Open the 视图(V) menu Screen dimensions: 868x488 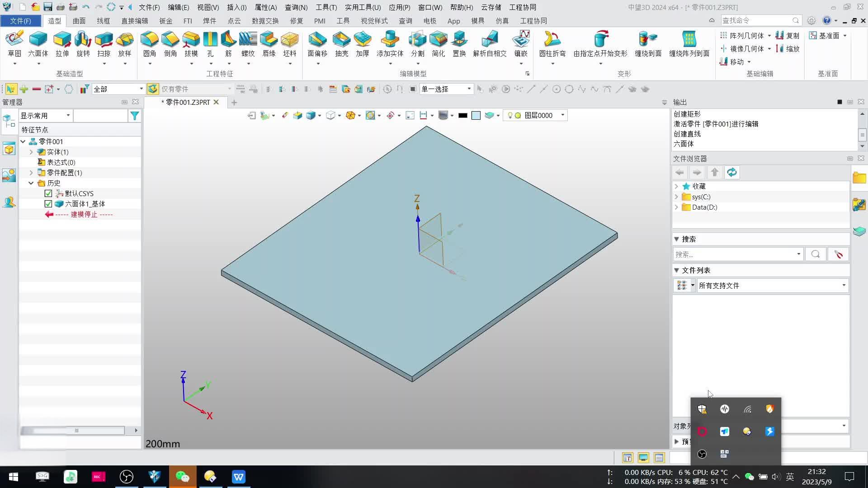[208, 7]
